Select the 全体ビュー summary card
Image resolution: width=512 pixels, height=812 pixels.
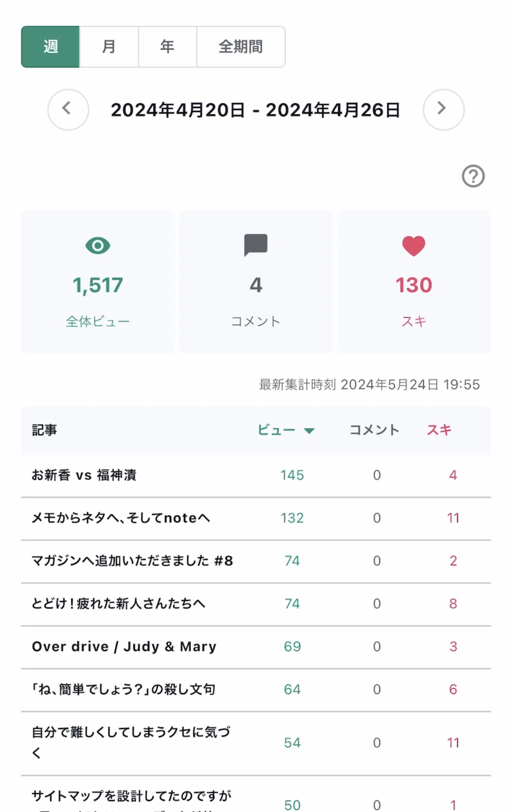coord(98,282)
